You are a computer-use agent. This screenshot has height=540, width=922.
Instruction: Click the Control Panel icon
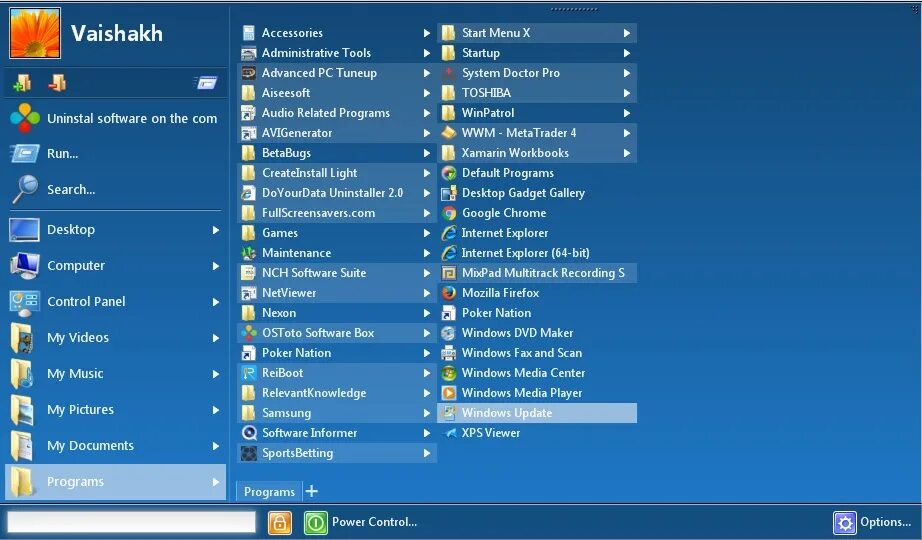tap(25, 302)
